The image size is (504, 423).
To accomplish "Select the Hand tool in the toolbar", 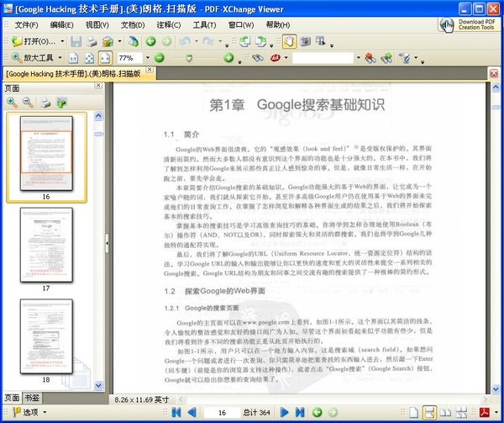I will [x=288, y=40].
